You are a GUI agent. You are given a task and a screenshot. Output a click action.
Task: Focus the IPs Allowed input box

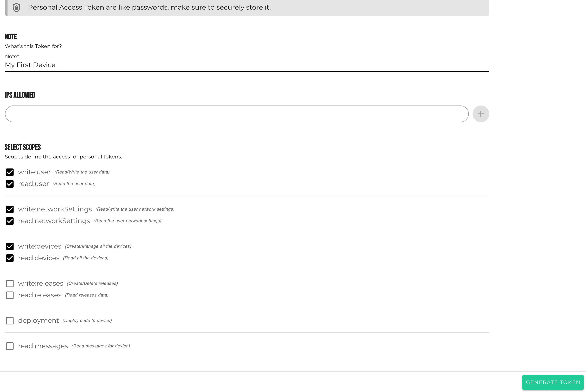[x=236, y=114]
